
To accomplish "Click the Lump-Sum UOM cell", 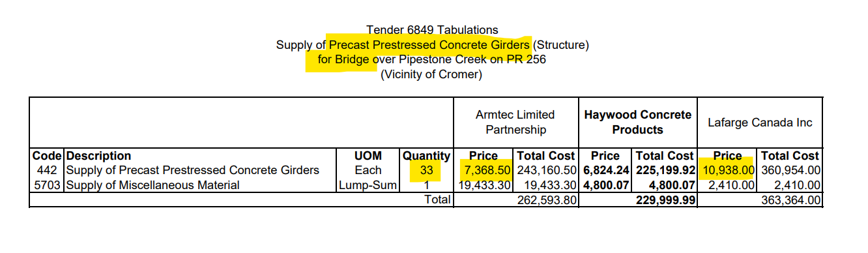I will click(x=368, y=185).
